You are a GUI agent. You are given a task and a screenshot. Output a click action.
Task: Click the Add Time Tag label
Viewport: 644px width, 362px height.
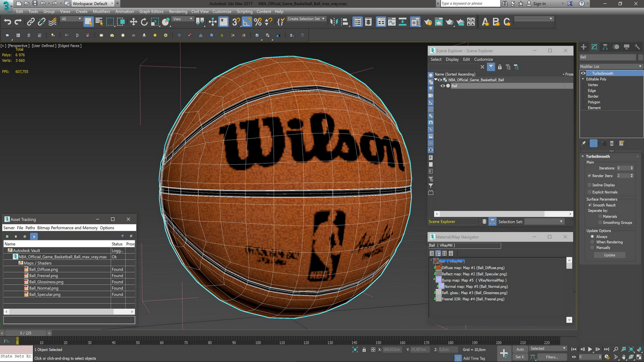[474, 358]
